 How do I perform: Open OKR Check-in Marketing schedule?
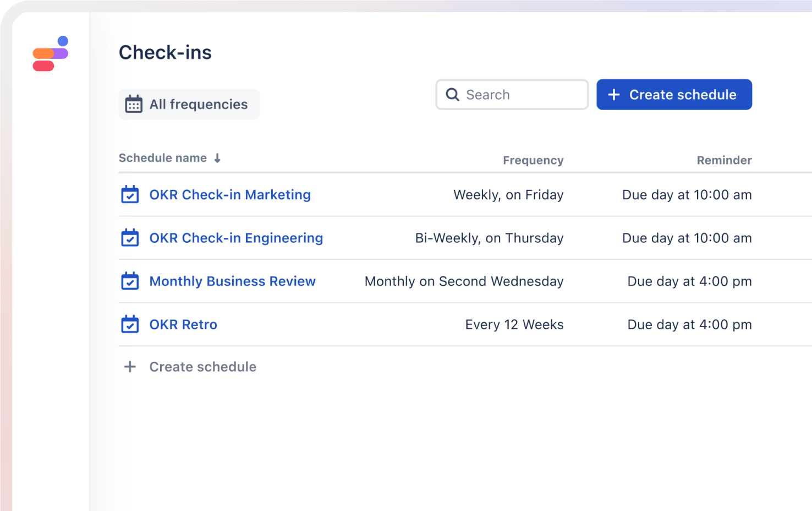click(x=230, y=195)
